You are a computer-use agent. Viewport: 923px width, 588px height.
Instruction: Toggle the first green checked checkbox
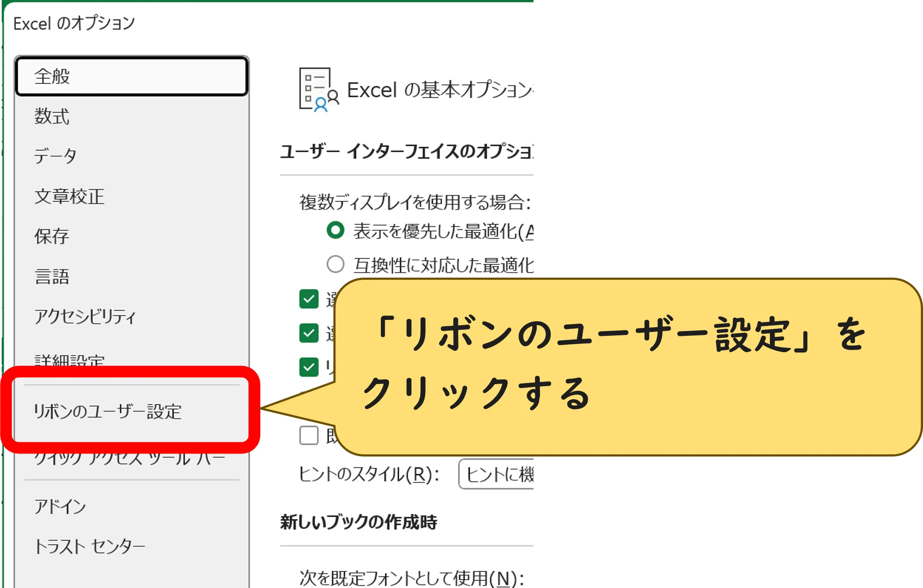point(309,299)
